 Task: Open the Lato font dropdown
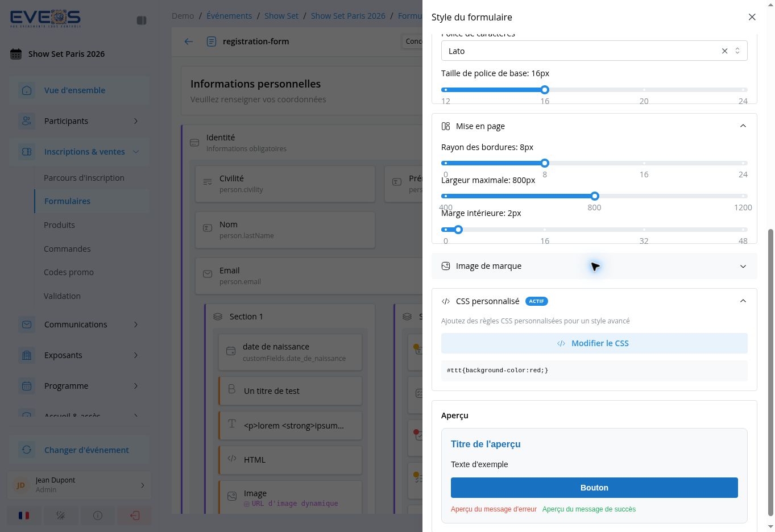737,51
